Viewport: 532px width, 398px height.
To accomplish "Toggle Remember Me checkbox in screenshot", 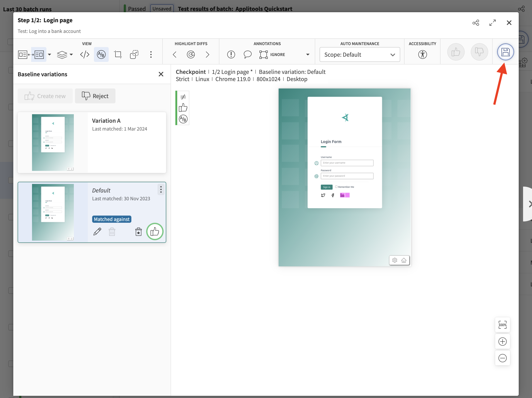I will [x=336, y=187].
